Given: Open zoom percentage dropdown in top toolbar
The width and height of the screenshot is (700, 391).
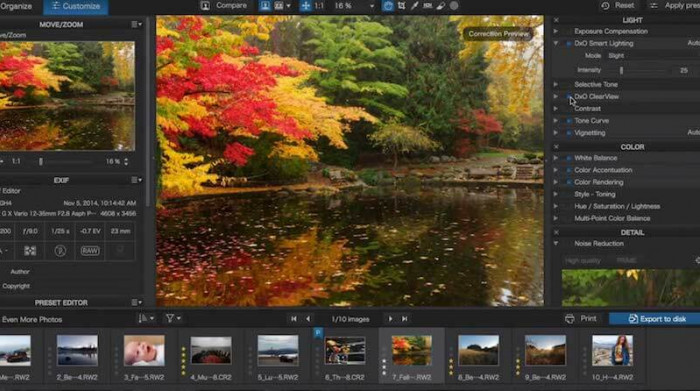Looking at the screenshot, I should point(371,6).
